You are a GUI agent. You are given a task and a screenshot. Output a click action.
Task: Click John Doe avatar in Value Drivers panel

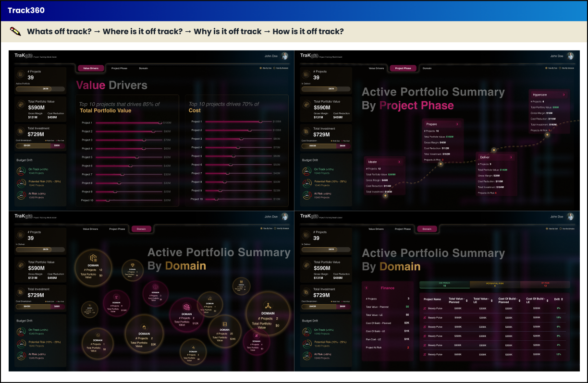click(x=285, y=56)
